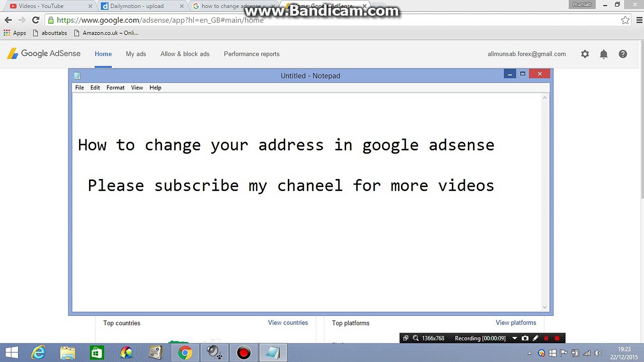This screenshot has height=362, width=644.
Task: Open network signal tray icon
Action: coord(587,353)
